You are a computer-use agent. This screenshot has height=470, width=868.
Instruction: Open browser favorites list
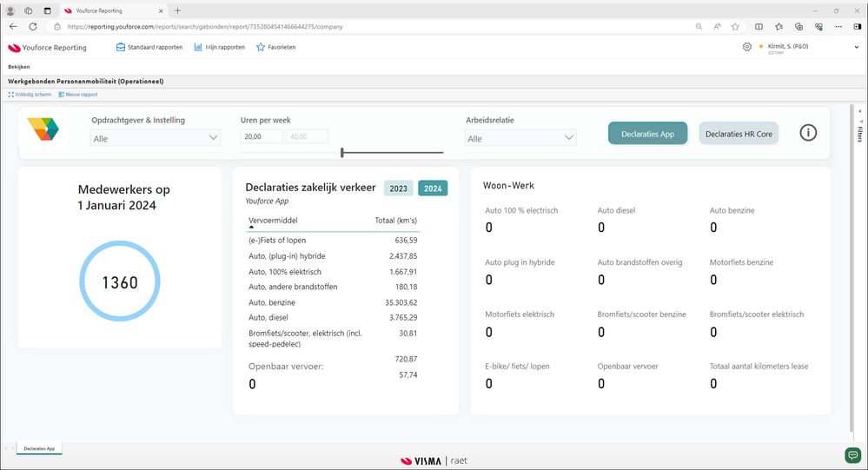pyautogui.click(x=779, y=27)
